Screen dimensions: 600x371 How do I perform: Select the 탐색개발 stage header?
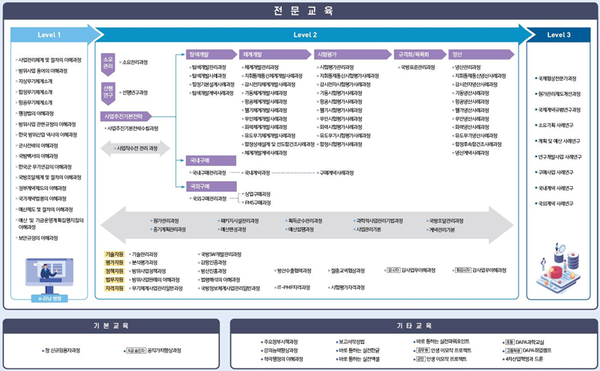pos(211,55)
